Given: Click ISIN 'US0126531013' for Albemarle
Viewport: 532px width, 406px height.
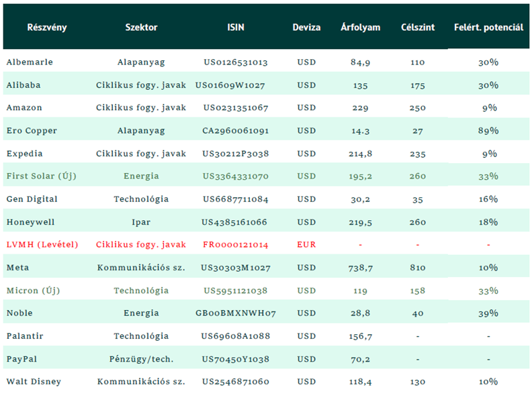Looking at the screenshot, I should tap(236, 62).
